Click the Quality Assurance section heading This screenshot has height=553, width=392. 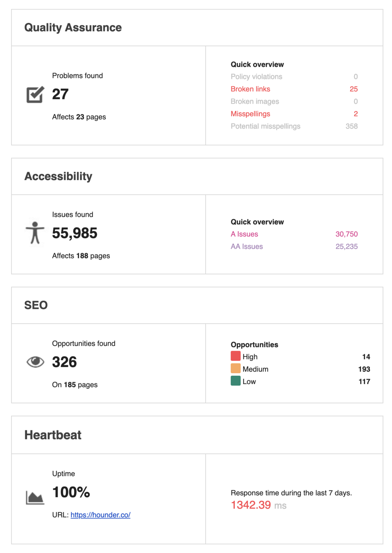73,28
